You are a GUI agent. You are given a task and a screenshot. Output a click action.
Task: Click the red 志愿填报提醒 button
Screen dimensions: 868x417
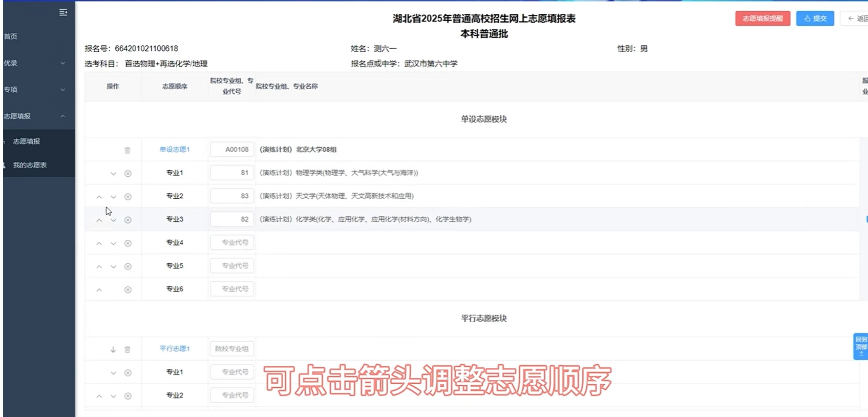(x=763, y=18)
